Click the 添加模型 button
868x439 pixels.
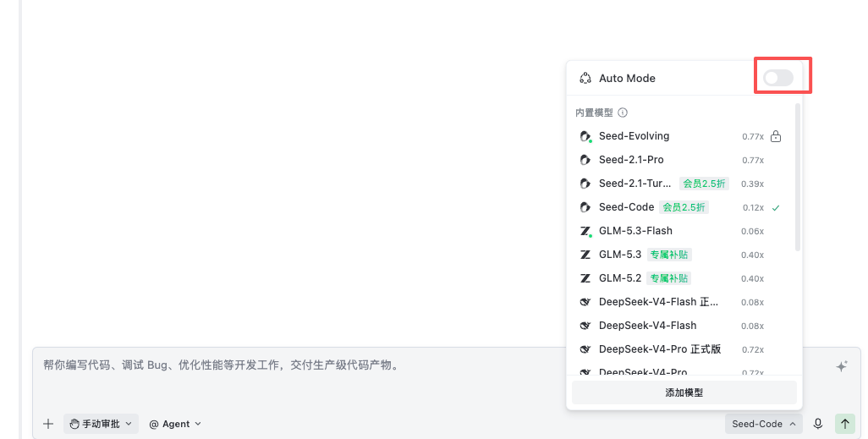[x=684, y=392]
